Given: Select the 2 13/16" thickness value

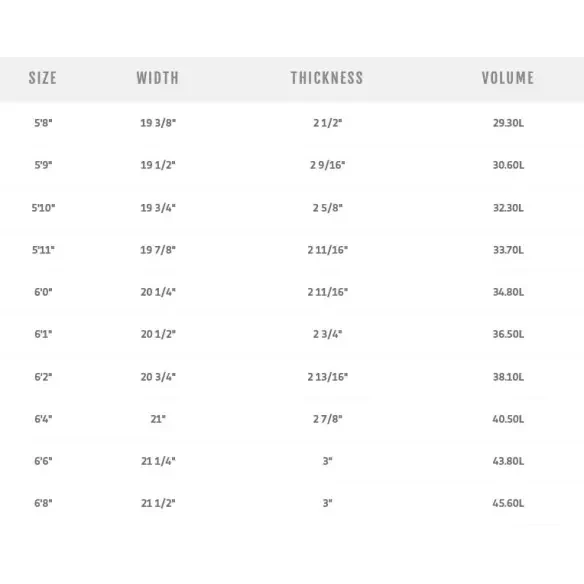Looking at the screenshot, I should [327, 377].
